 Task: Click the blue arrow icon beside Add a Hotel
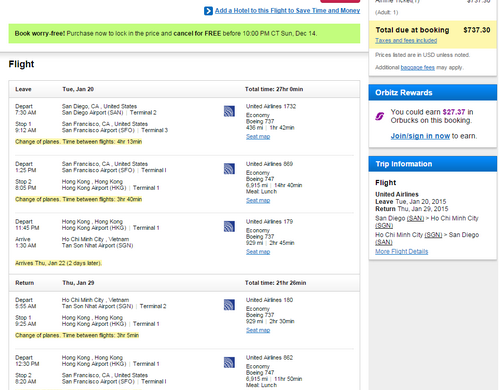[208, 11]
